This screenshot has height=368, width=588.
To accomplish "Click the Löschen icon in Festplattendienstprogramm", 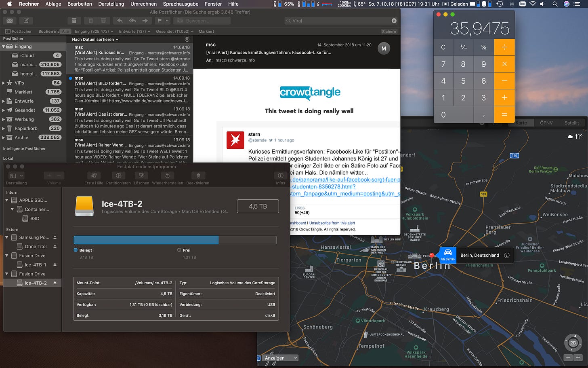I will click(x=141, y=176).
